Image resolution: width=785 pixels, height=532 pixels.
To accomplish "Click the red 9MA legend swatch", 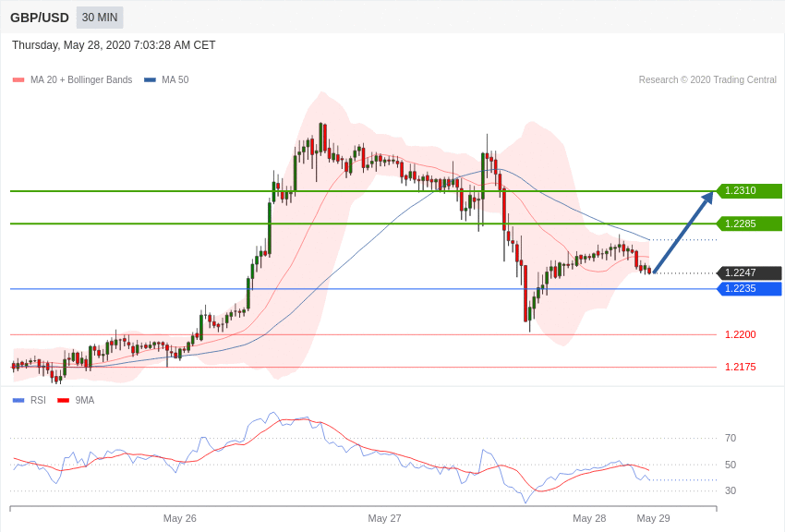I will point(64,400).
